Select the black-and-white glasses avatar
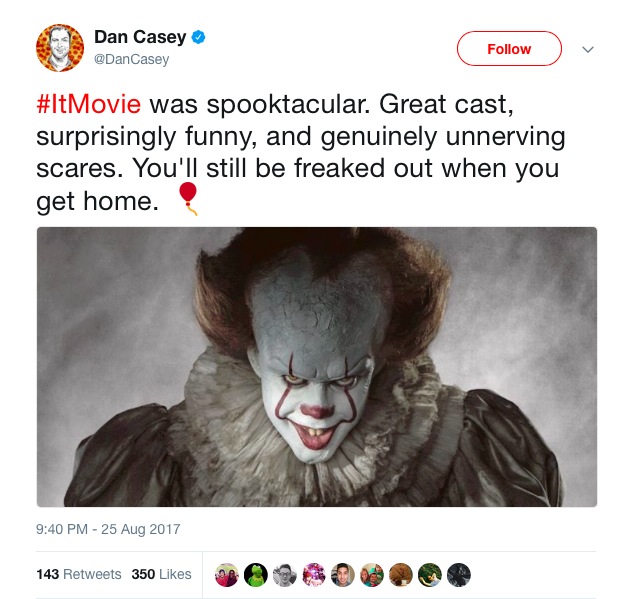Viewport: 629px width, 599px height. (285, 575)
